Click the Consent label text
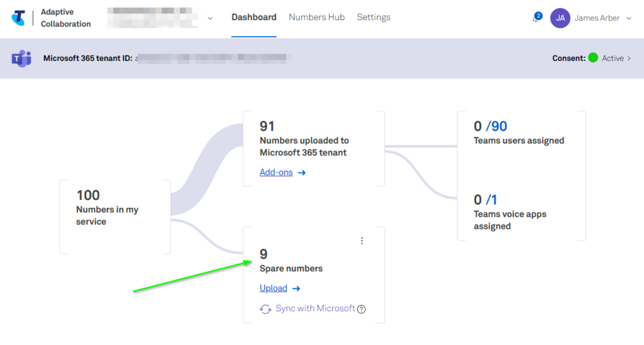Viewport: 644px width, 345px height. (569, 58)
